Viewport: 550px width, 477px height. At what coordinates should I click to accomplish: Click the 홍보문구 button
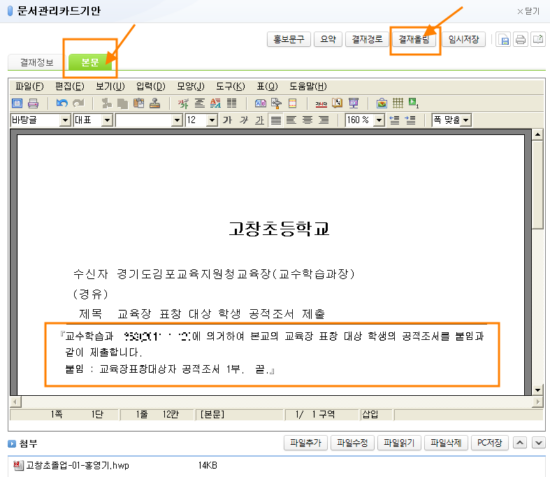pos(289,39)
